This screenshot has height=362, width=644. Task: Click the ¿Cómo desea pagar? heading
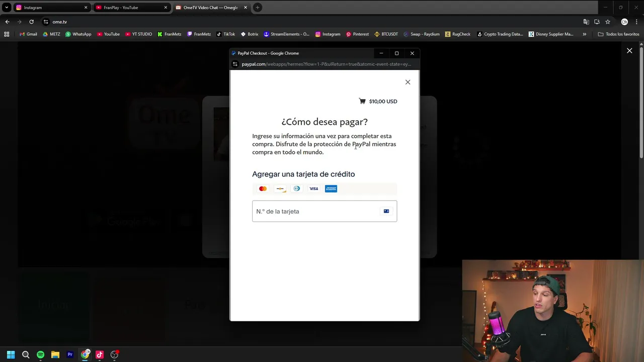(325, 122)
